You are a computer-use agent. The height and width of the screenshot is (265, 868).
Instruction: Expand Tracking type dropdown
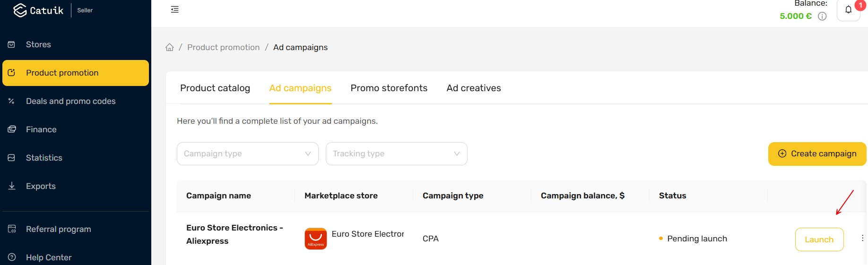[397, 154]
